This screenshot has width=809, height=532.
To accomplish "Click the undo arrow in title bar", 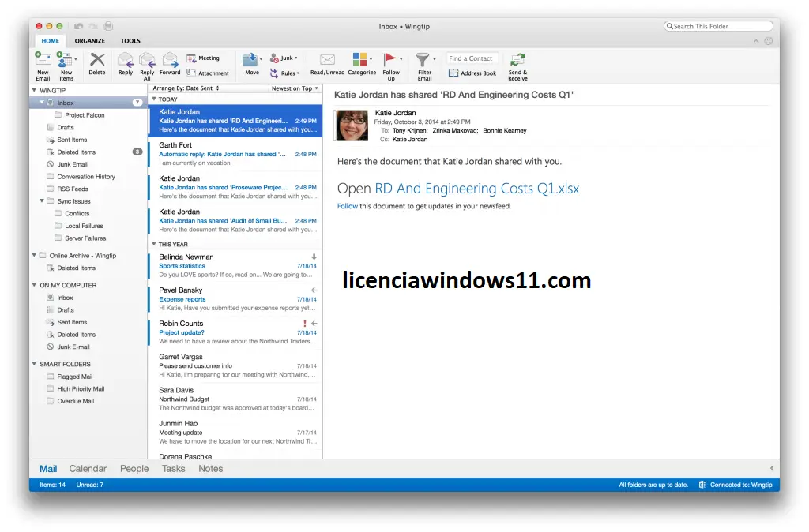I will click(78, 26).
